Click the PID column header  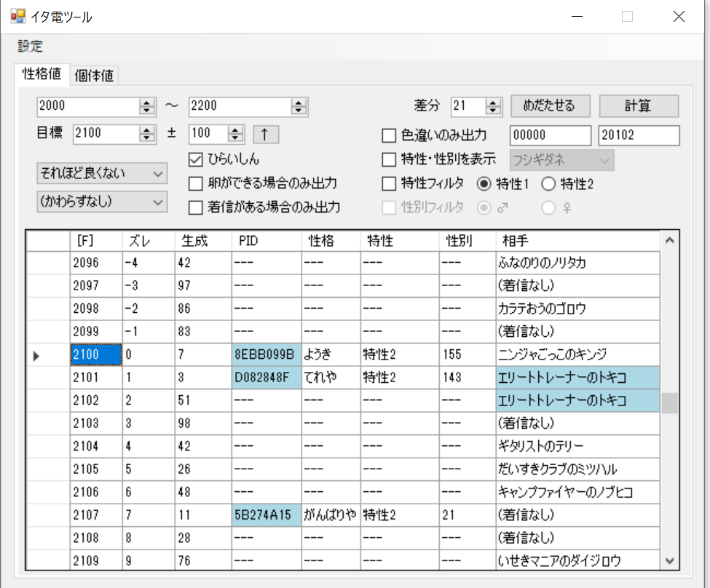point(267,241)
